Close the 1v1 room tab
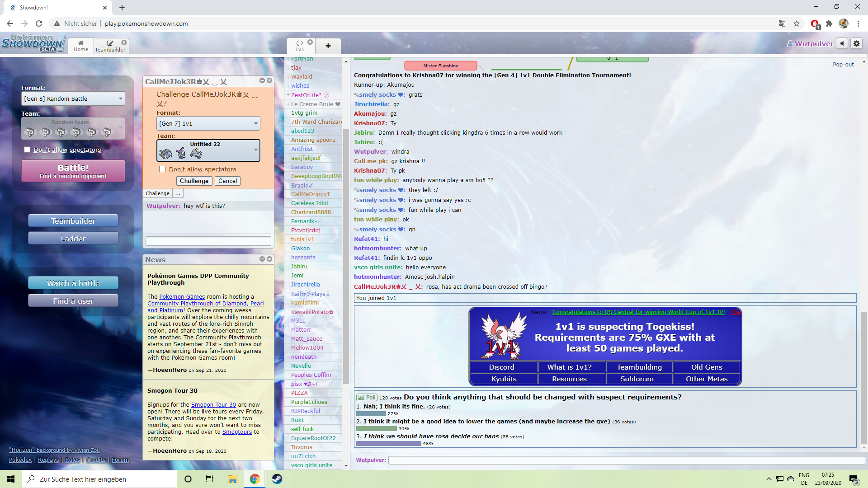868x488 pixels. click(x=310, y=42)
